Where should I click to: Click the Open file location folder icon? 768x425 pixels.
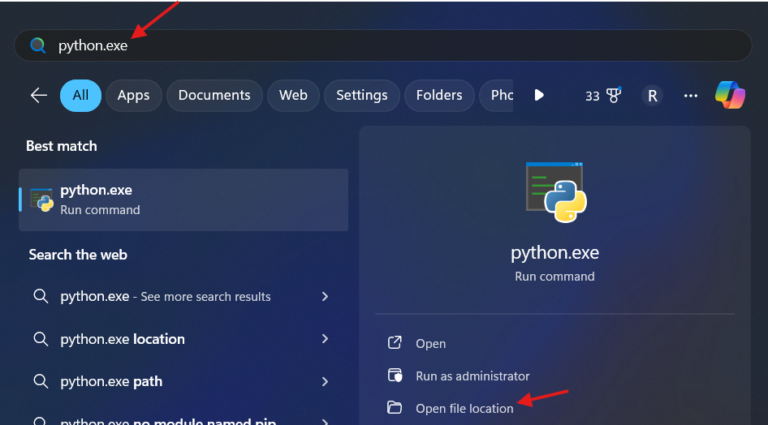click(x=394, y=407)
